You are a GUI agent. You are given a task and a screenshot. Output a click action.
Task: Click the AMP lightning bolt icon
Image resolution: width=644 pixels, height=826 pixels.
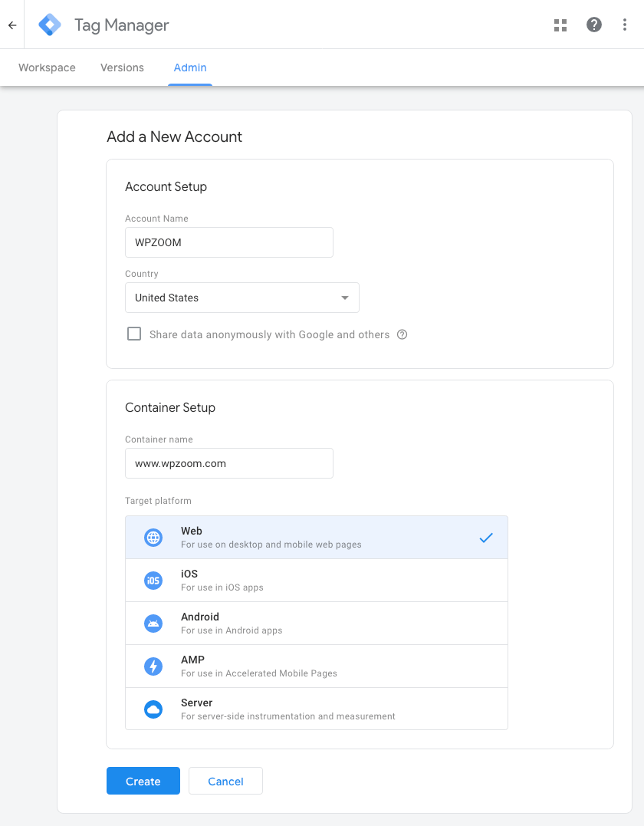153,666
